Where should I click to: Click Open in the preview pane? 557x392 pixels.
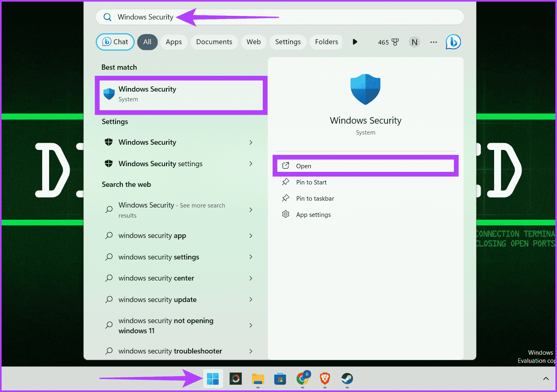coord(366,166)
